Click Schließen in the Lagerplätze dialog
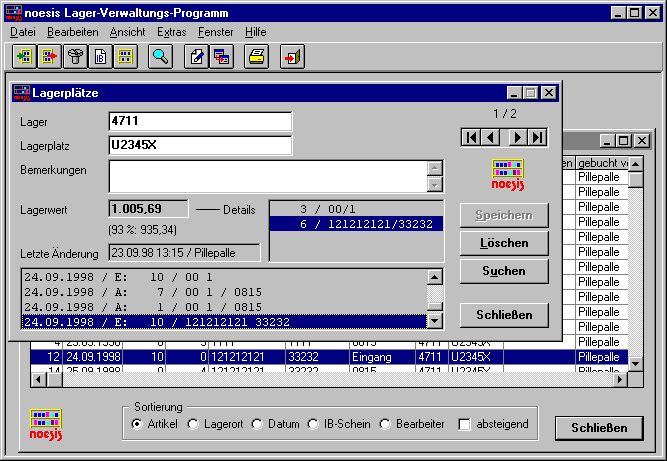This screenshot has width=667, height=461. [504, 315]
